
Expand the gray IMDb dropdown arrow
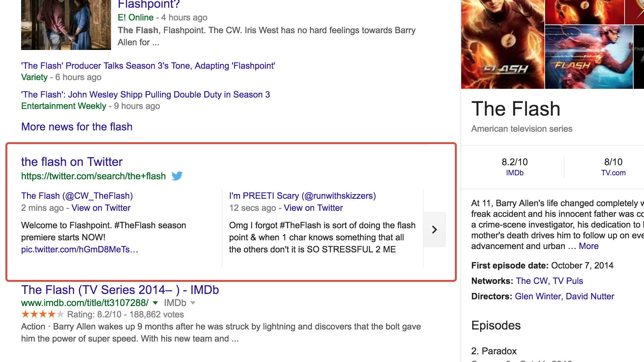(x=193, y=303)
